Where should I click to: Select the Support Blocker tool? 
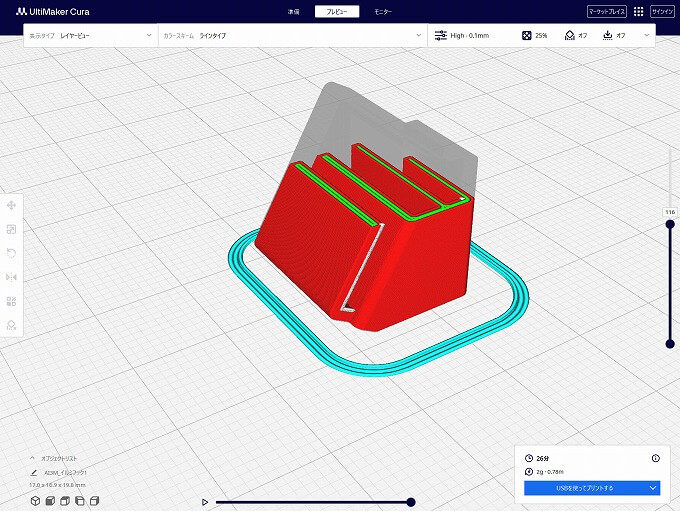click(11, 325)
